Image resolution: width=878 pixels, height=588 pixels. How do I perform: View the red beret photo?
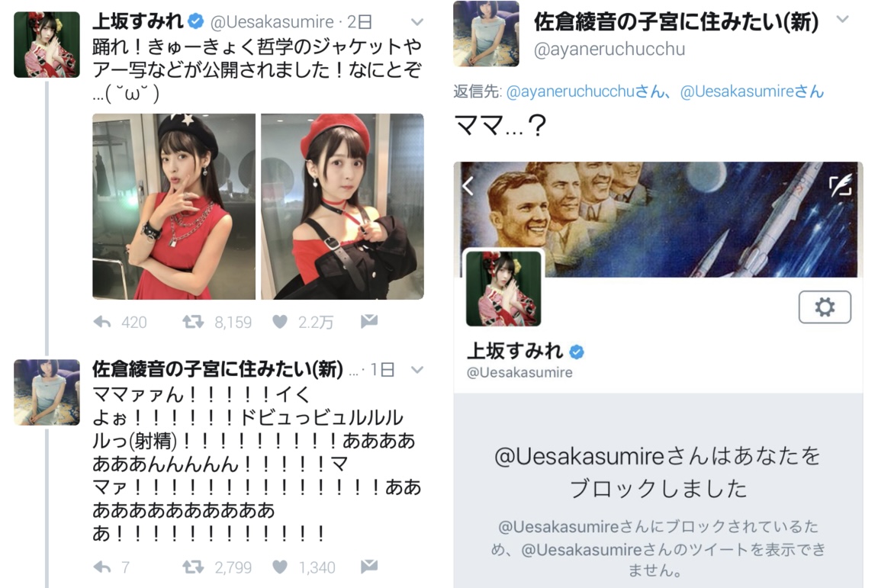[343, 206]
